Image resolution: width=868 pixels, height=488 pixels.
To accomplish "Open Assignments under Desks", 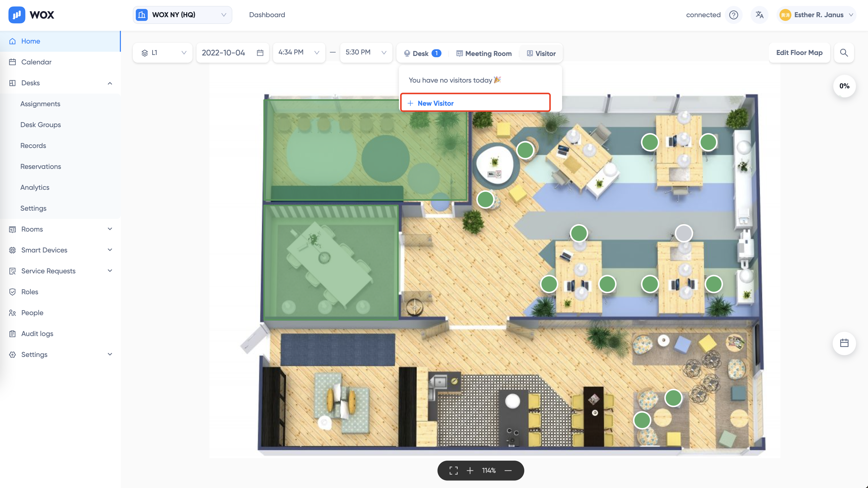I will (41, 104).
